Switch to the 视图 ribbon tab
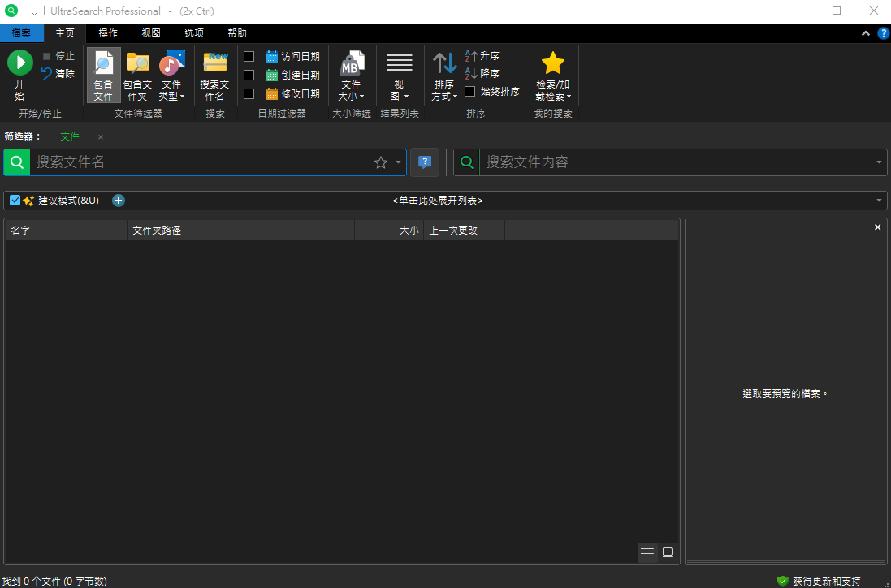The width and height of the screenshot is (891, 588). (151, 33)
